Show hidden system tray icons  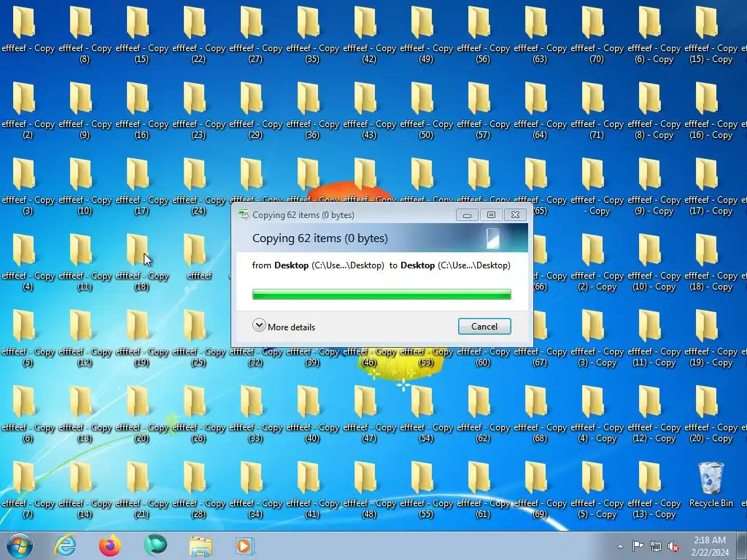[x=620, y=546]
